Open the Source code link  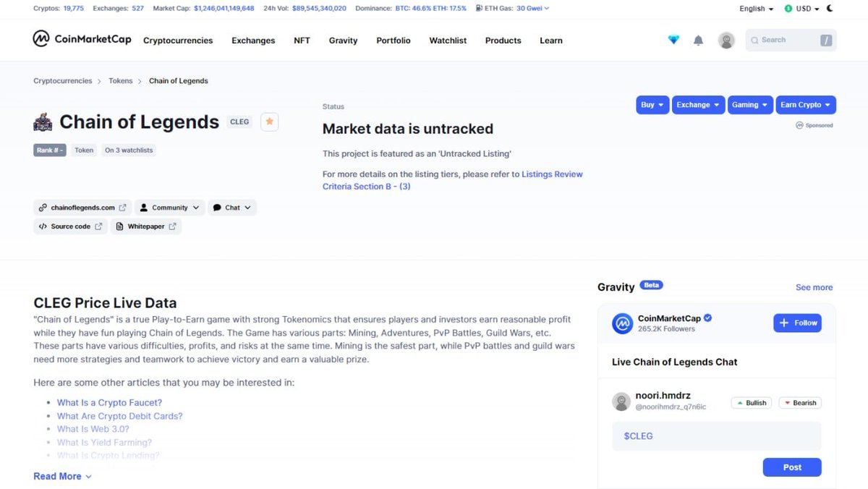[x=70, y=226]
